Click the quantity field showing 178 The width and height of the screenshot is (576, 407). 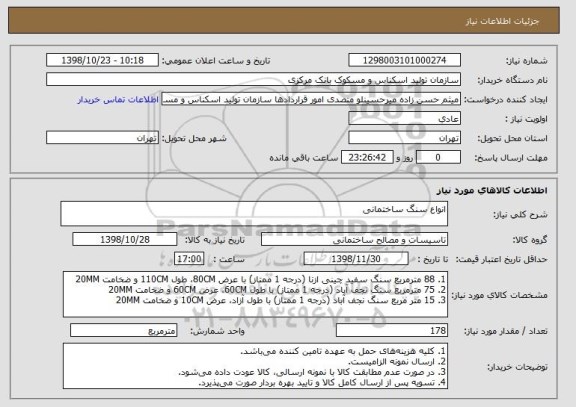(392, 331)
